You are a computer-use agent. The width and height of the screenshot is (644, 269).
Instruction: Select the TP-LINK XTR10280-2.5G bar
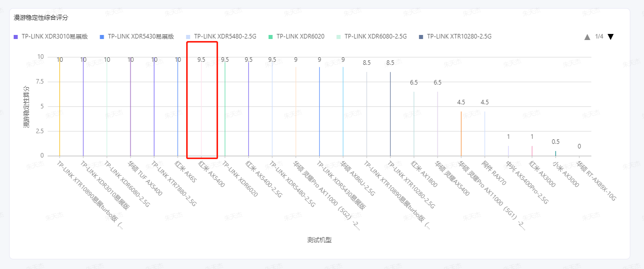coord(390,114)
